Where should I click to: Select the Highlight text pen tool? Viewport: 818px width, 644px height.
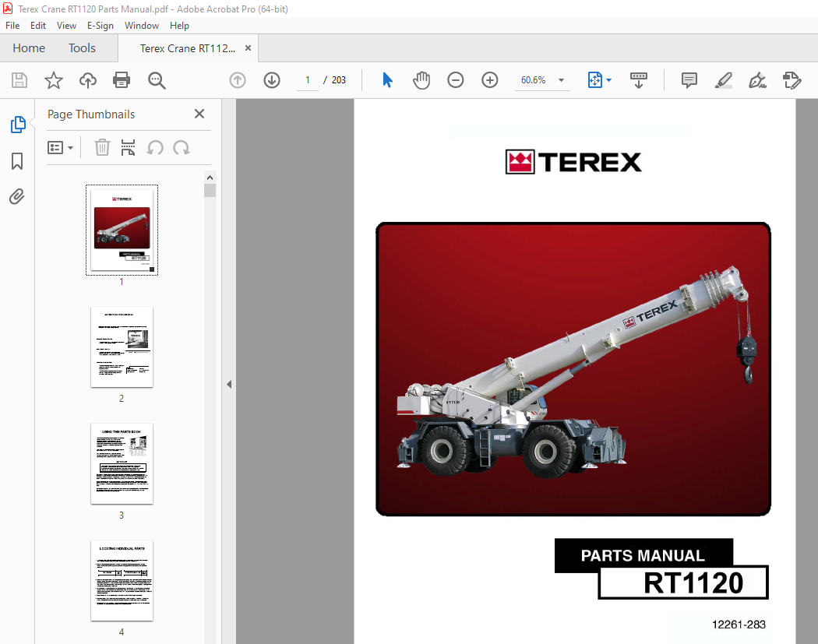724,80
